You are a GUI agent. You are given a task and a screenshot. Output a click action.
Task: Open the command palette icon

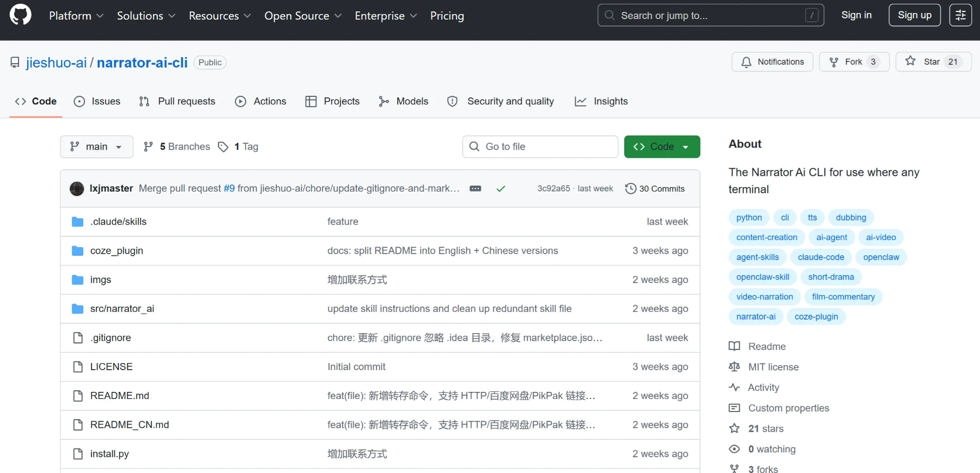(x=960, y=15)
